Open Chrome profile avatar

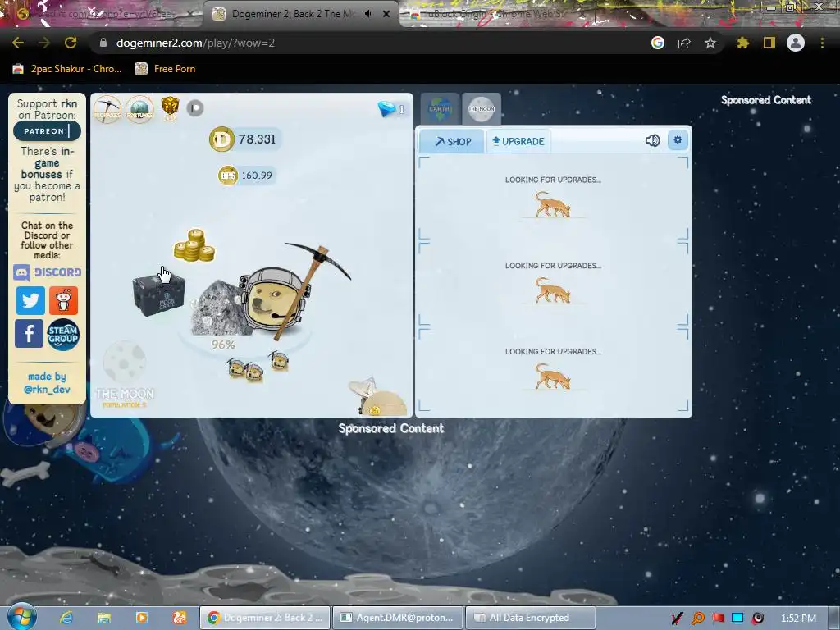point(796,43)
